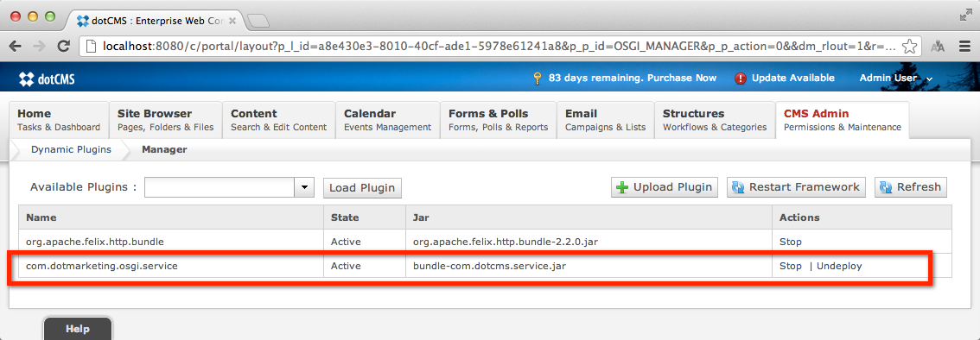Click the browser back arrow
This screenshot has width=980, height=340.
click(x=15, y=46)
